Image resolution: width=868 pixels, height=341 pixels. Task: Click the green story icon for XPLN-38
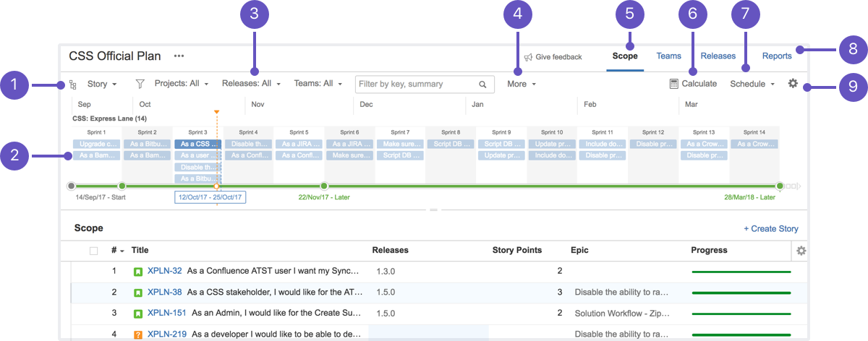click(x=138, y=293)
